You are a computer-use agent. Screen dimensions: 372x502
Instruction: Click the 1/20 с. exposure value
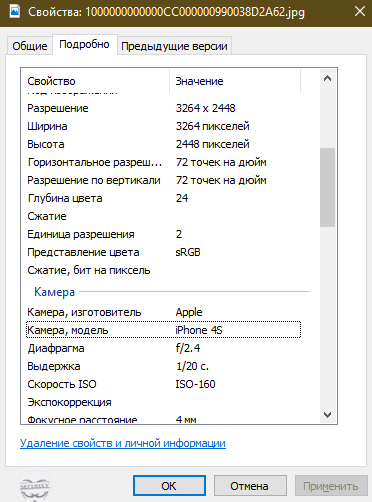192,366
